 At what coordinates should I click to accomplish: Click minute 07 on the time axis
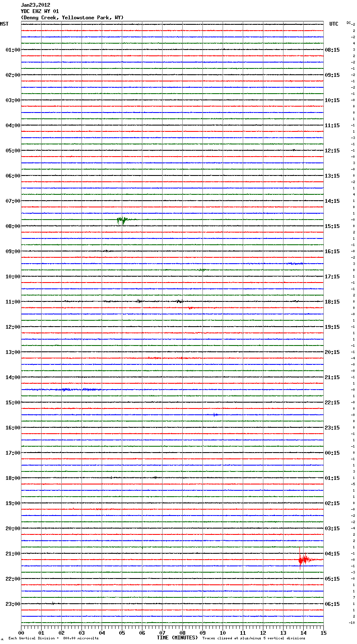point(162,633)
